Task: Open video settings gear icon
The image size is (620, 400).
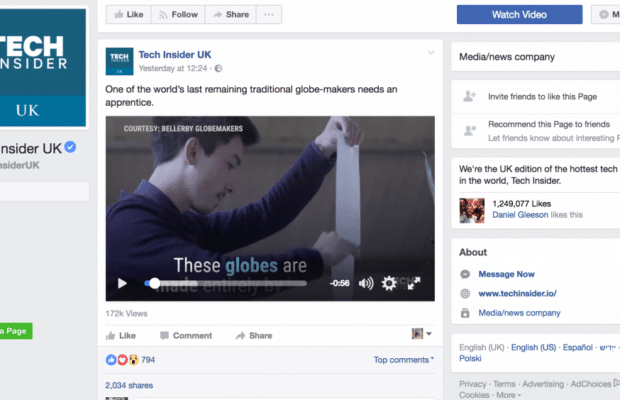Action: [389, 283]
